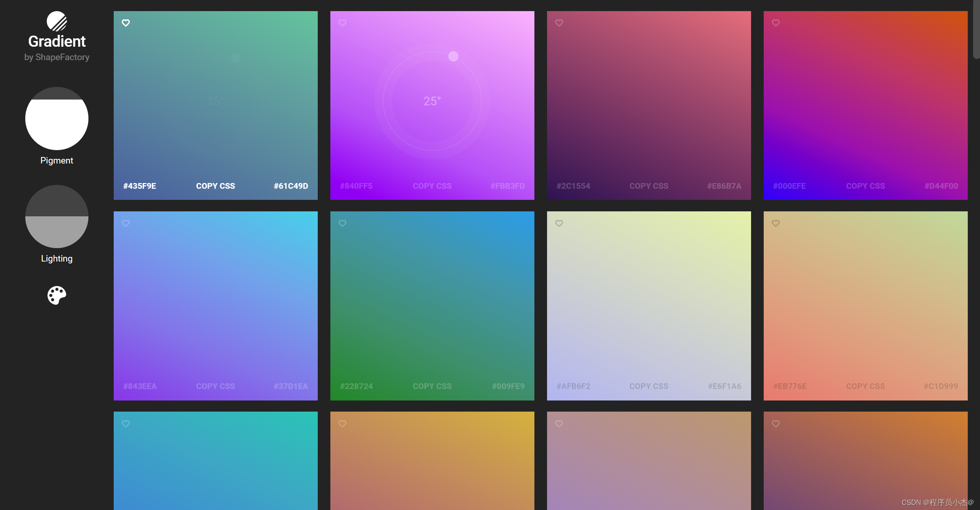Copy CSS for #C1D999 peach gradient
This screenshot has height=510, width=980.
click(865, 386)
